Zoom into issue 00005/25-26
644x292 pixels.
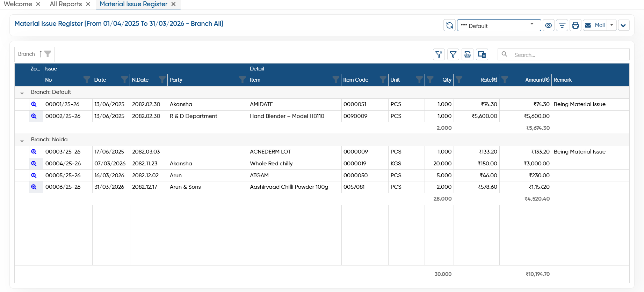(34, 175)
